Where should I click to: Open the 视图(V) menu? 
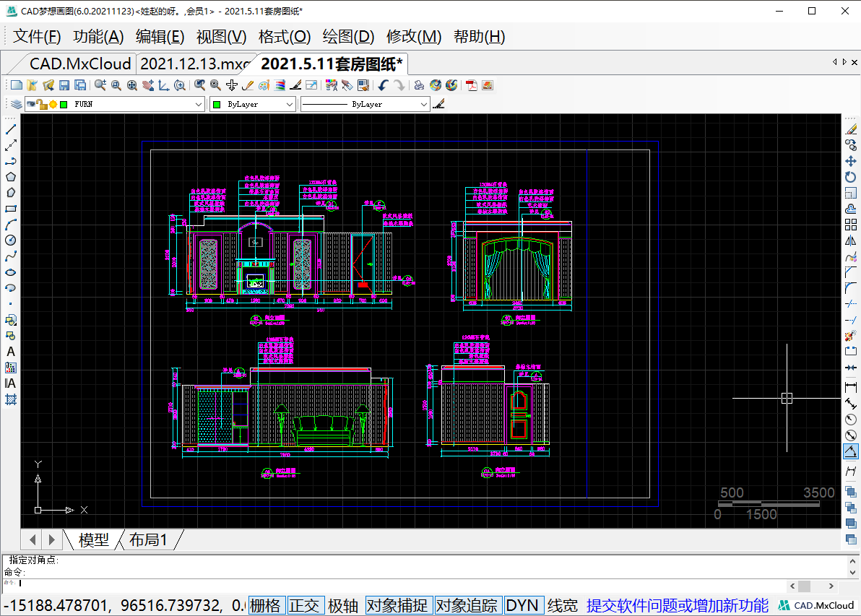221,37
